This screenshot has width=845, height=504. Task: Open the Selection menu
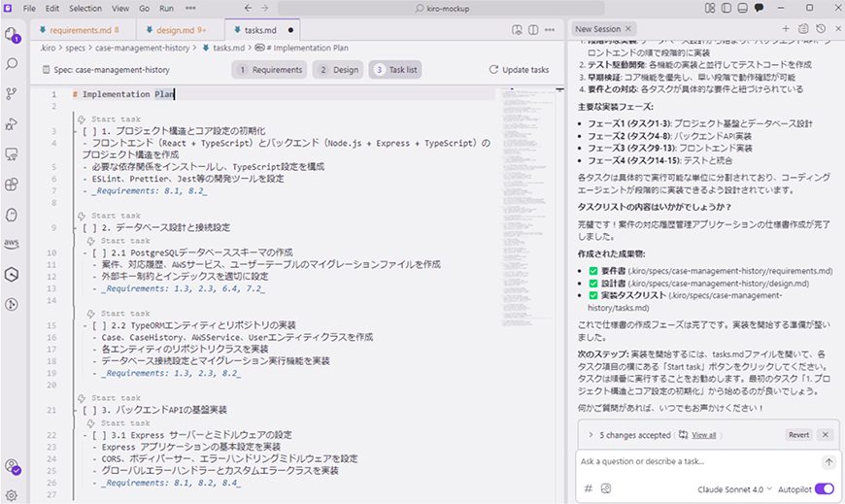85,8
